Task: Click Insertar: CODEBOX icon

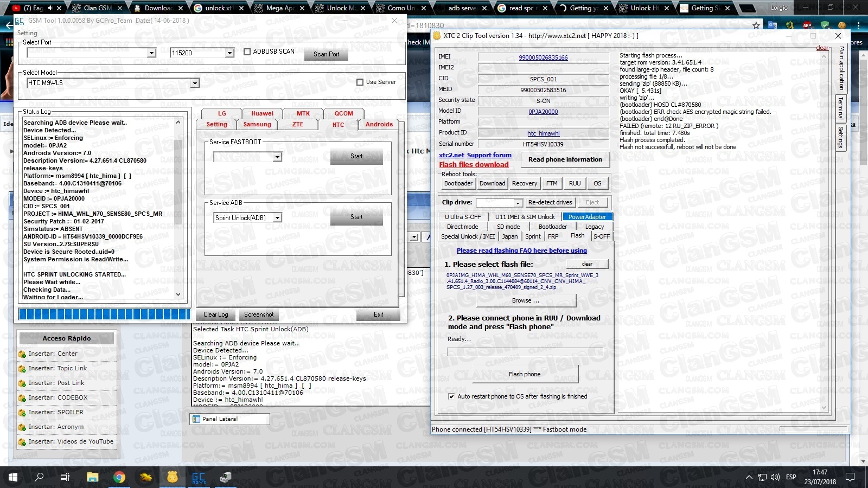Action: [x=22, y=398]
